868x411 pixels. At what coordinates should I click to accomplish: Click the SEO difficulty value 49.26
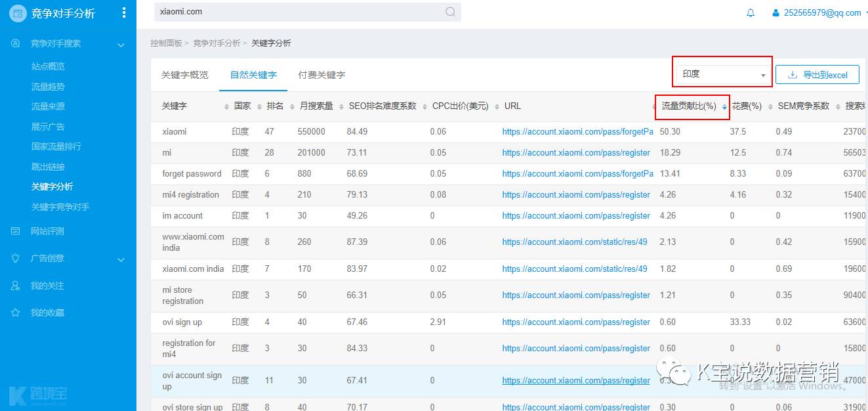[358, 215]
